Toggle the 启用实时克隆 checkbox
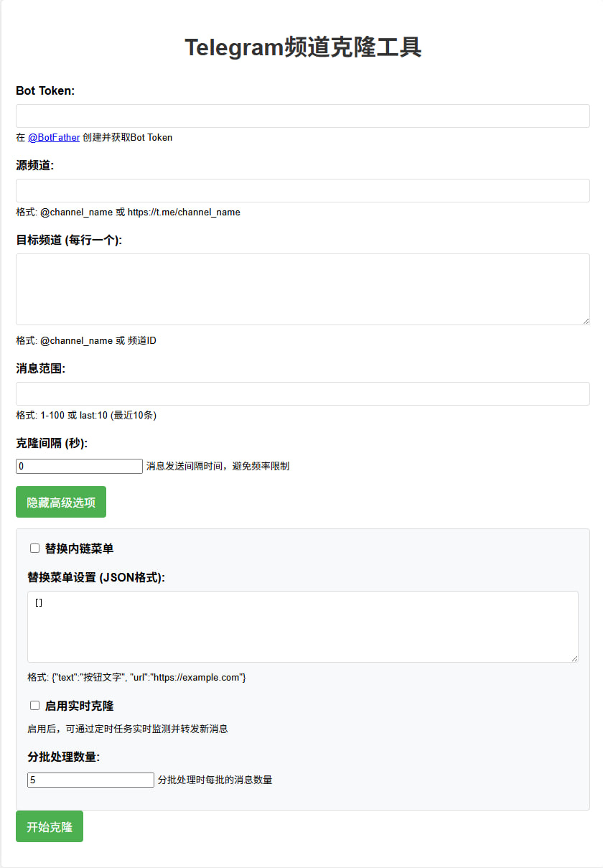603x868 pixels. click(x=34, y=706)
